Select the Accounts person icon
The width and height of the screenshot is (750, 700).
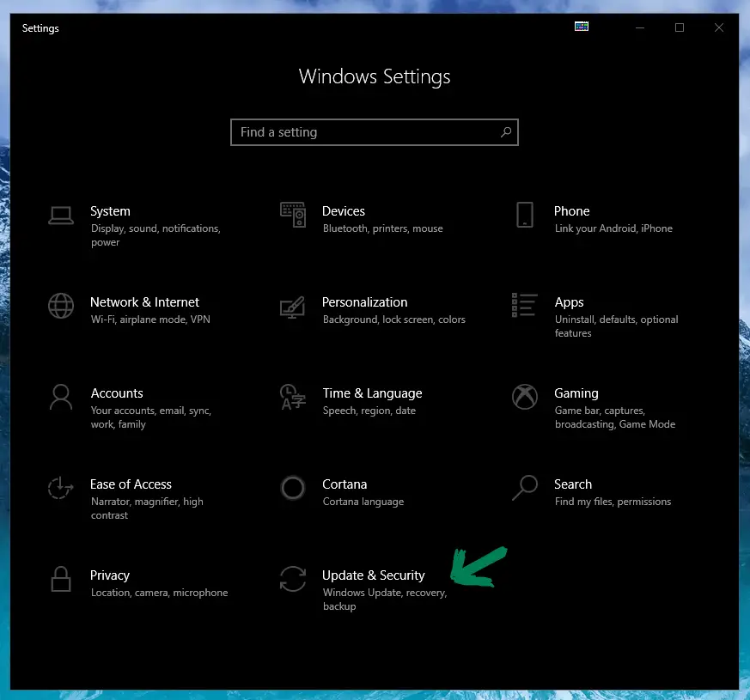coord(61,397)
